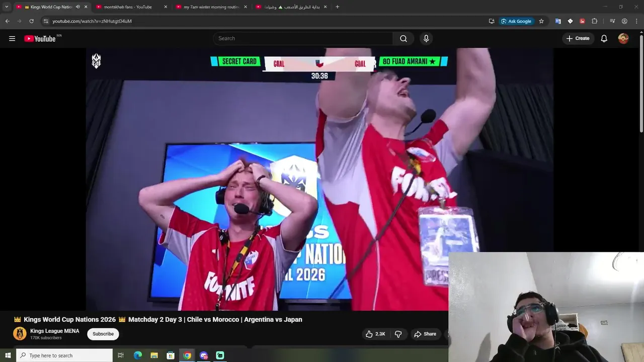Image resolution: width=644 pixels, height=362 pixels.
Task: Click the Chrome taskbar icon
Action: pyautogui.click(x=187, y=355)
